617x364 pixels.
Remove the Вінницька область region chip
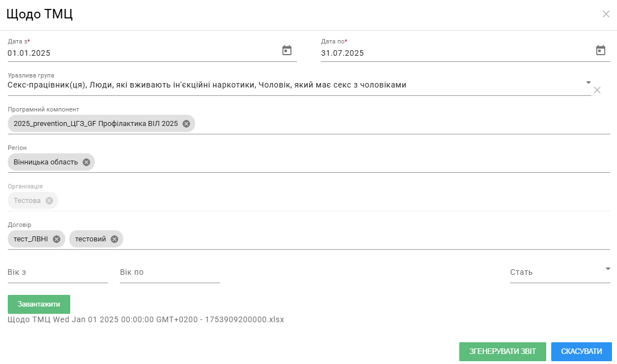pyautogui.click(x=86, y=162)
